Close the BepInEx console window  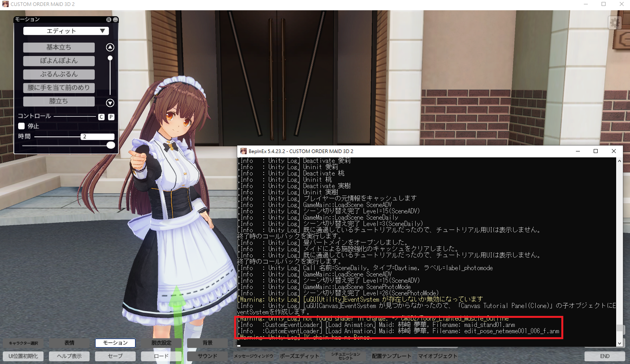[614, 151]
